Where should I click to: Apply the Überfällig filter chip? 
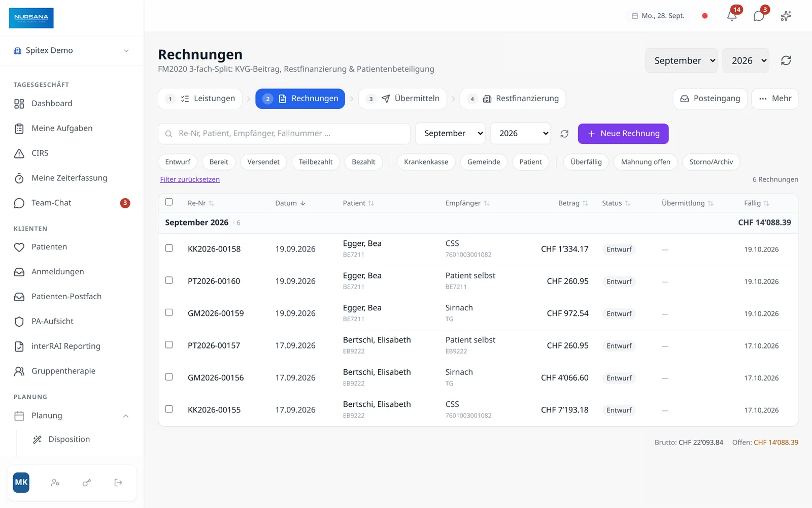click(586, 162)
